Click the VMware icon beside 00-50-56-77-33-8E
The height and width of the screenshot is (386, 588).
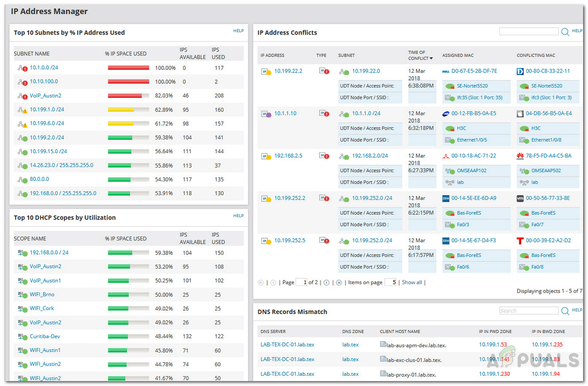coord(520,198)
